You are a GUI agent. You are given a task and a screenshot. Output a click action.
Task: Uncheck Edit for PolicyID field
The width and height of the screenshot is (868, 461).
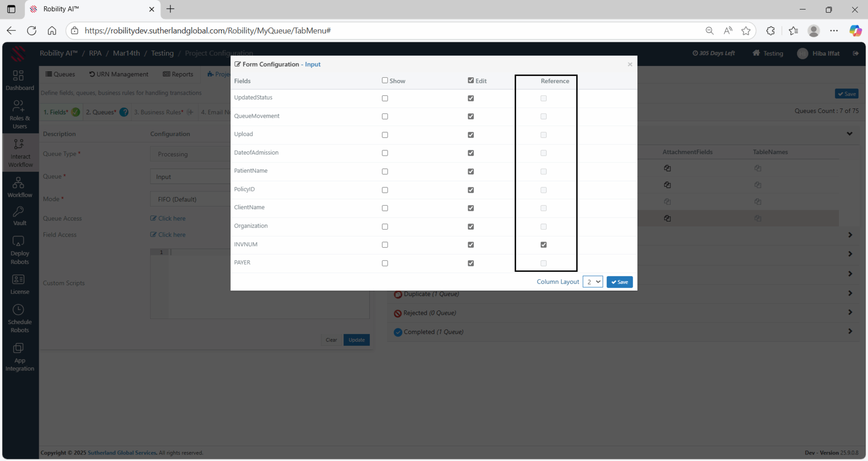pos(471,190)
